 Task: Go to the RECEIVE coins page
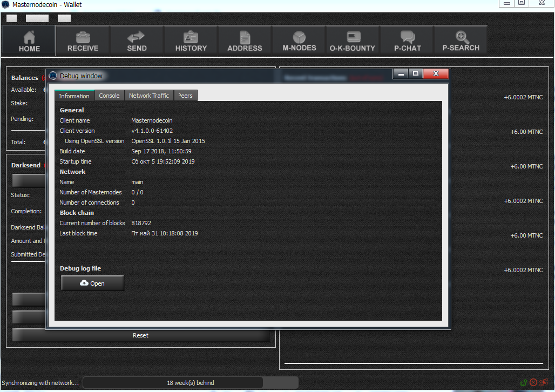pos(83,40)
